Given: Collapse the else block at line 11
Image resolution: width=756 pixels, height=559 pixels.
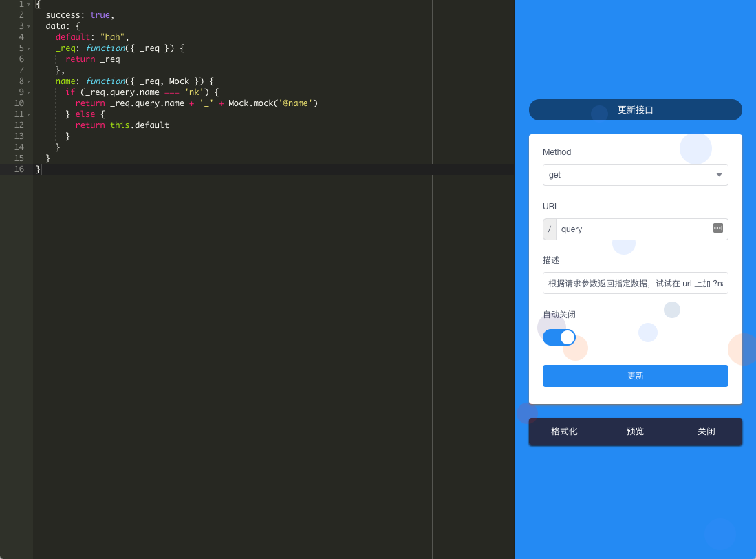Looking at the screenshot, I should tap(28, 114).
